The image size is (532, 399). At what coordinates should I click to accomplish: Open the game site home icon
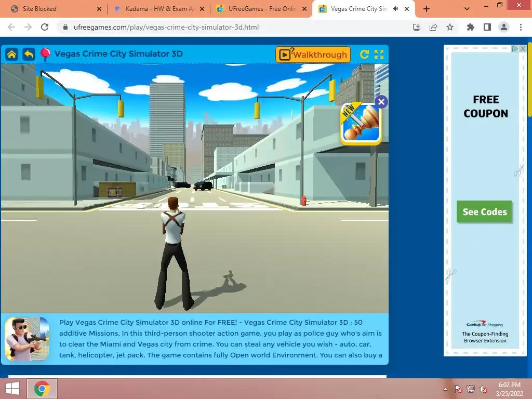[x=12, y=54]
